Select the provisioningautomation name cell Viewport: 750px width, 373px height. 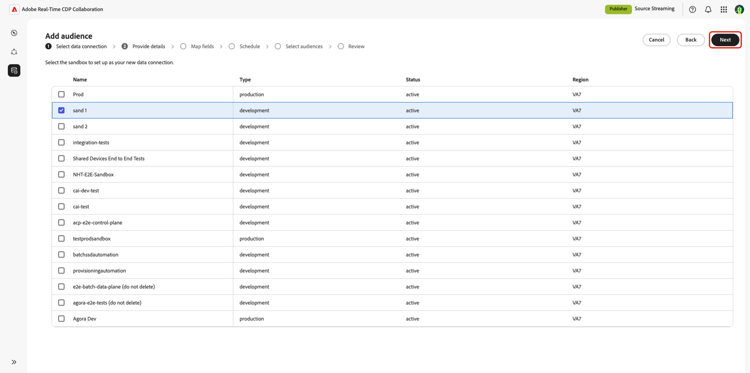(99, 271)
